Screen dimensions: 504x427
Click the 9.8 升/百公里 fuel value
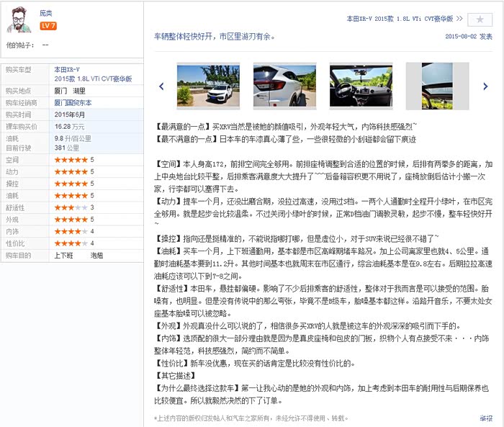point(73,138)
